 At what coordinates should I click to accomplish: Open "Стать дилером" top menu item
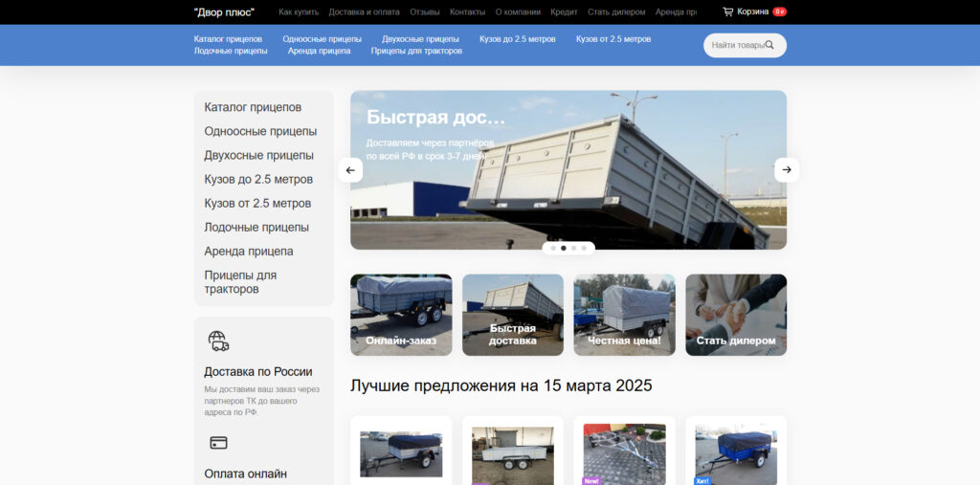tap(616, 11)
